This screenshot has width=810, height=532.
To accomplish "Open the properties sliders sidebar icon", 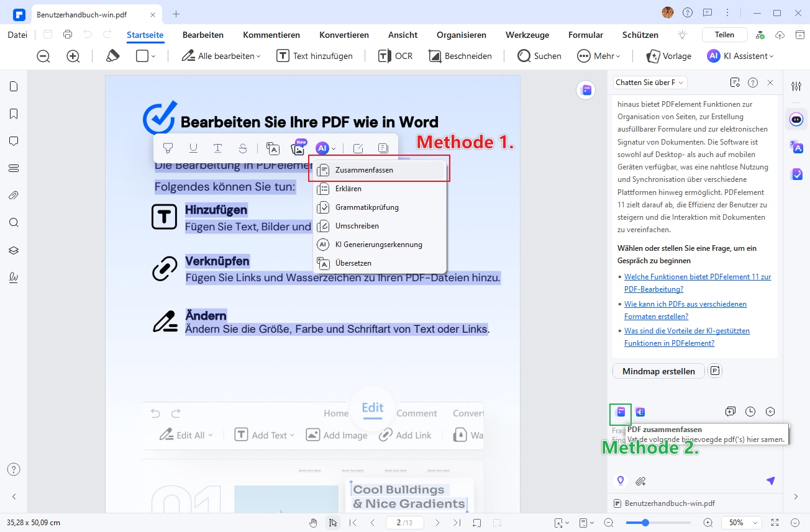I will (796, 86).
